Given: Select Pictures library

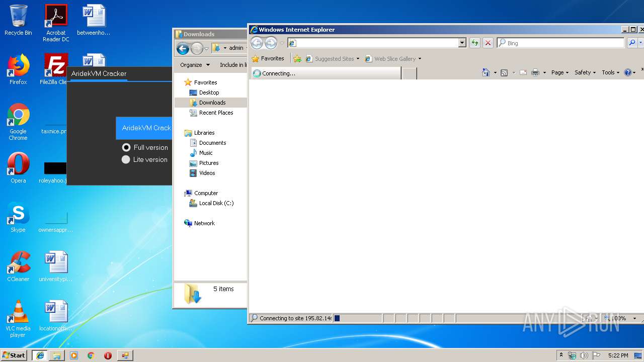Looking at the screenshot, I should click(208, 163).
